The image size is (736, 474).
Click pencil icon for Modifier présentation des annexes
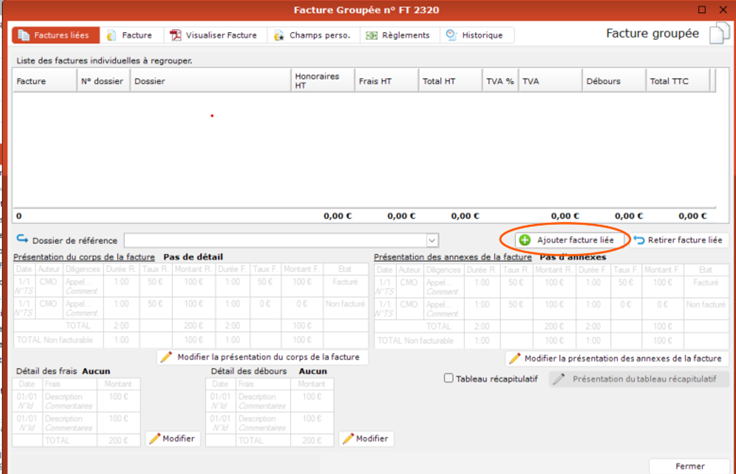pyautogui.click(x=515, y=358)
